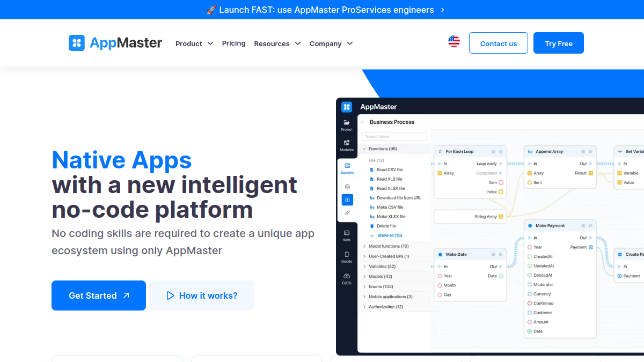Click the Get Started button
Screen dimensions: 644x362
coord(99,295)
